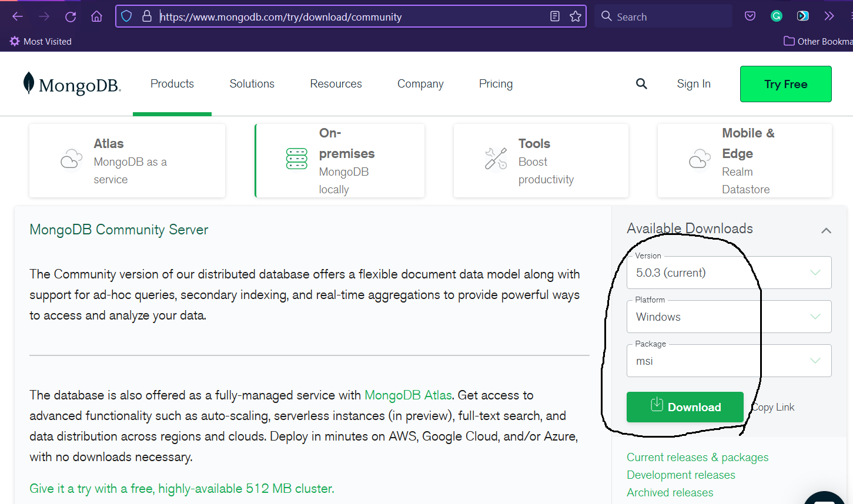Open the Package dropdown showing msi
This screenshot has width=853, height=504.
point(729,361)
